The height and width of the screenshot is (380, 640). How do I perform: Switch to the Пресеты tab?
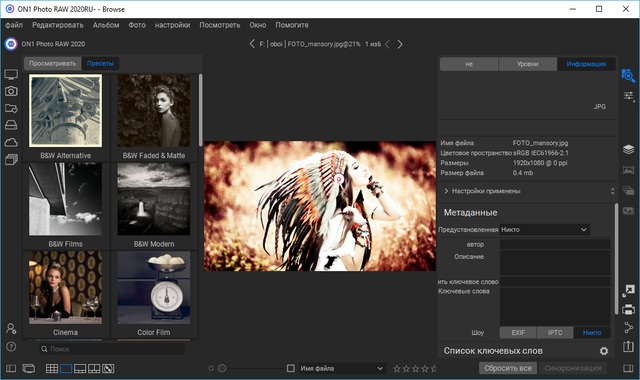pyautogui.click(x=100, y=63)
